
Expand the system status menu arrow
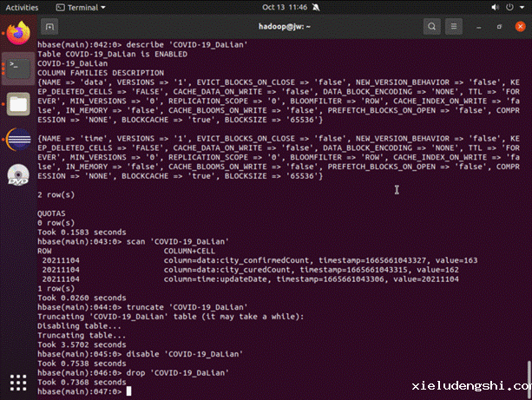coord(523,6)
